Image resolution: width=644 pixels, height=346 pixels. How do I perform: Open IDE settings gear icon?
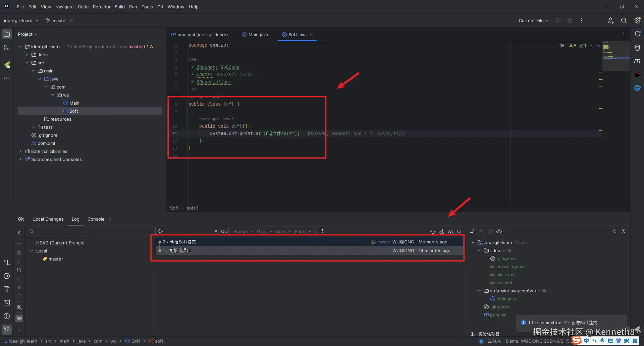pyautogui.click(x=637, y=20)
